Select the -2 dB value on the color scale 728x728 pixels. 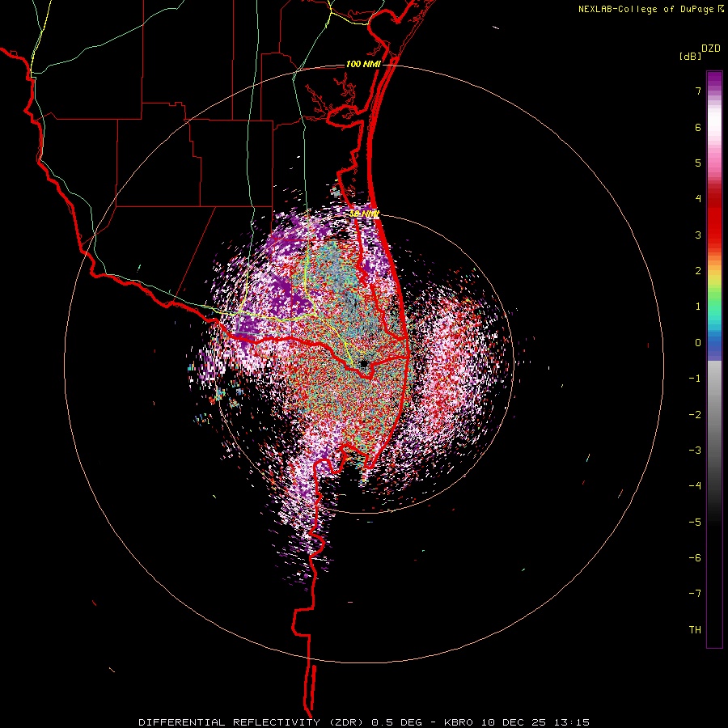pyautogui.click(x=695, y=415)
